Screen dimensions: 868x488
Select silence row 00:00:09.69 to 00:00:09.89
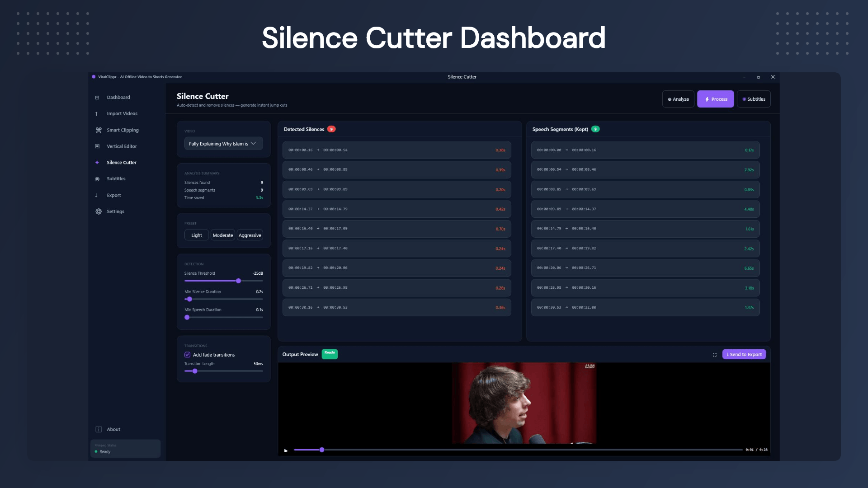(396, 189)
